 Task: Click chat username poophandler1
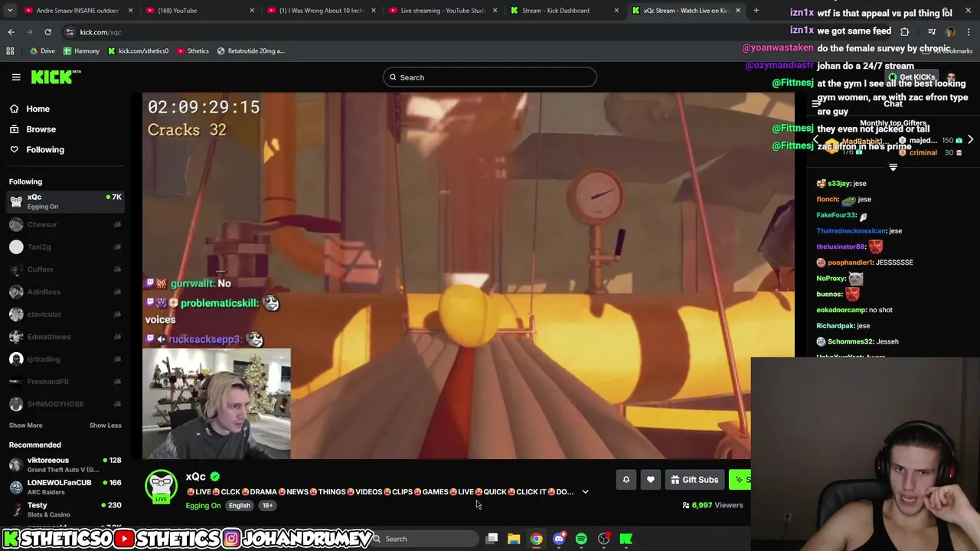[x=850, y=262]
